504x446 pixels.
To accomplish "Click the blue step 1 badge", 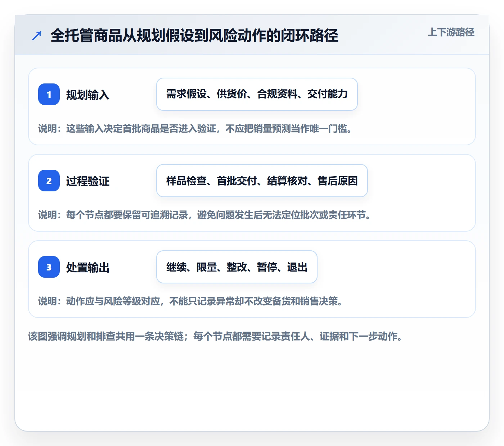I will [49, 94].
